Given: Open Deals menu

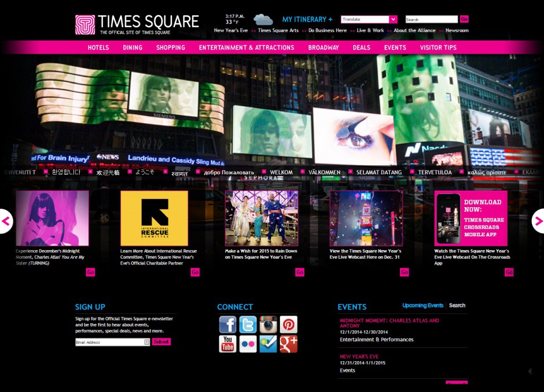Looking at the screenshot, I should click(x=361, y=47).
